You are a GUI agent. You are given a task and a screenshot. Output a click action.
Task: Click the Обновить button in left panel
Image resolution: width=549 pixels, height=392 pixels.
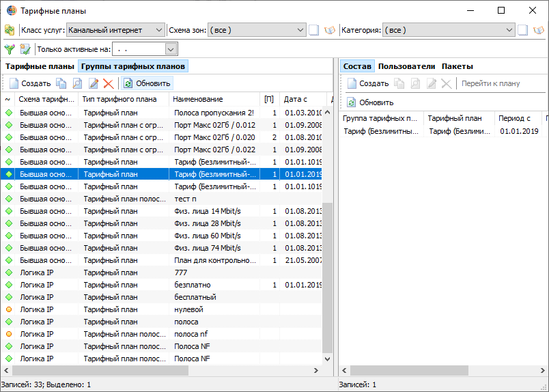pyautogui.click(x=147, y=83)
